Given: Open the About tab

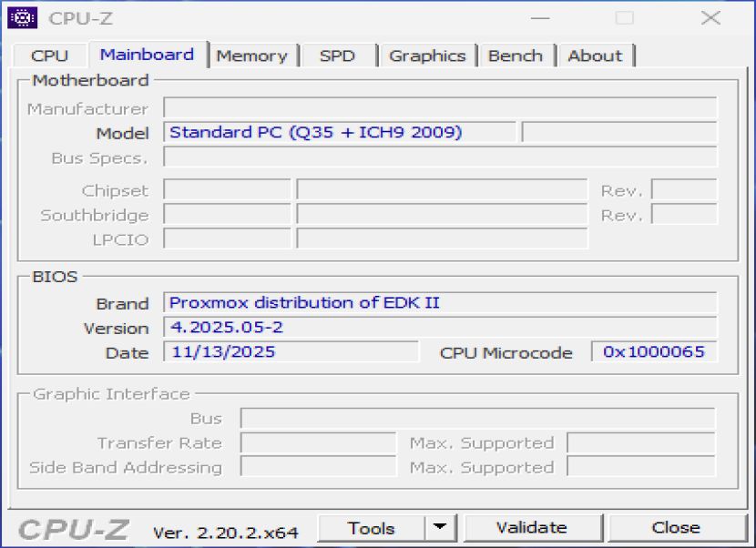Looking at the screenshot, I should point(596,56).
